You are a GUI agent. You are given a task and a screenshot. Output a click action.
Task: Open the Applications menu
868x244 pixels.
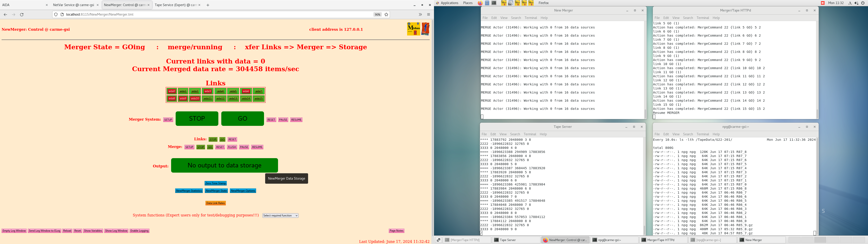pyautogui.click(x=449, y=3)
